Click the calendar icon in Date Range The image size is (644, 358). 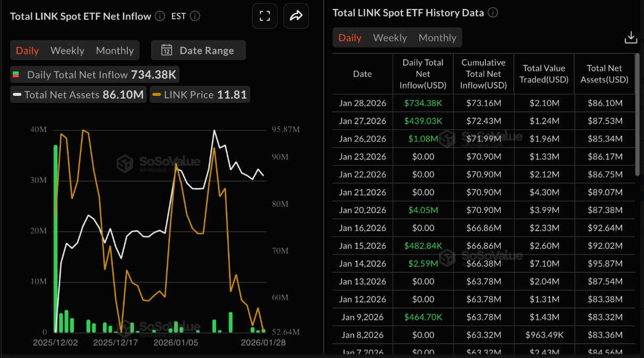tap(167, 51)
